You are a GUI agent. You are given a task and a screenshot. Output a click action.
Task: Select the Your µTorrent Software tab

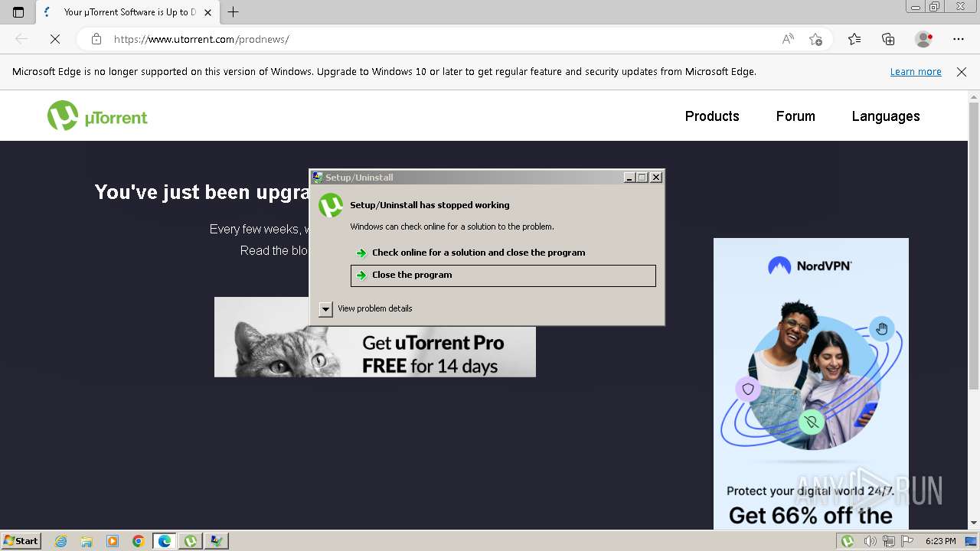tap(127, 12)
